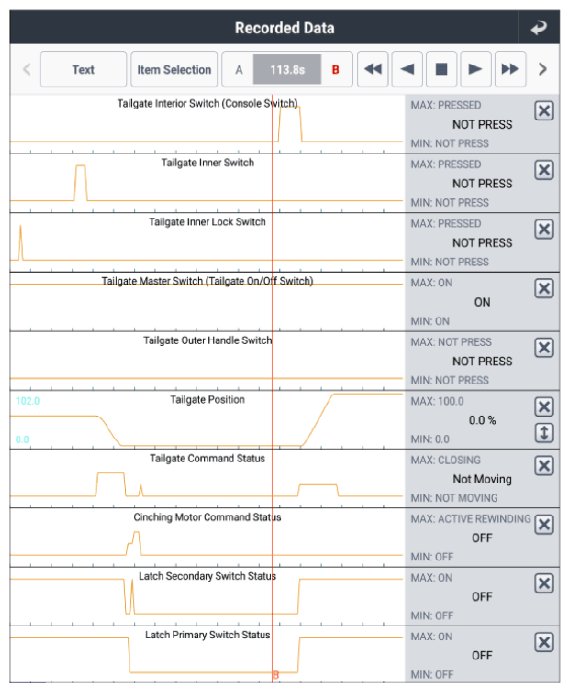Remove Tailgate Inner Lock Switch graph
The image size is (570, 692).
[x=544, y=229]
